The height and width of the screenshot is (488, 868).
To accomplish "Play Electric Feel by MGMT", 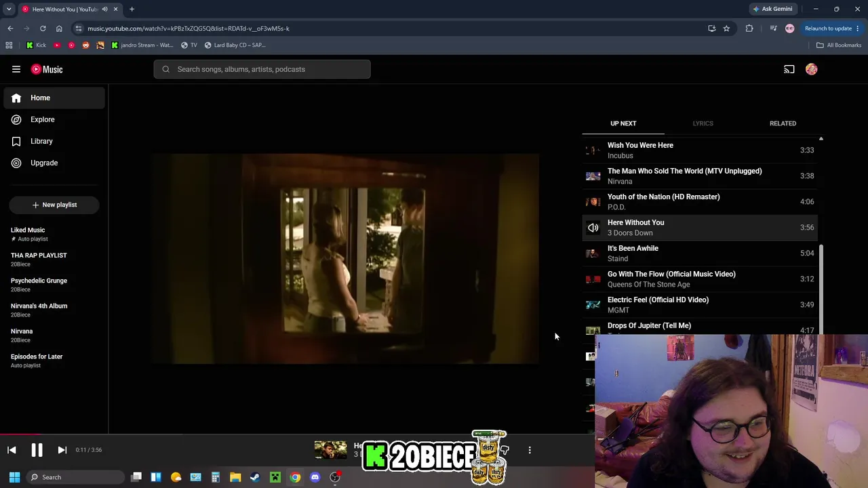I will (700, 304).
